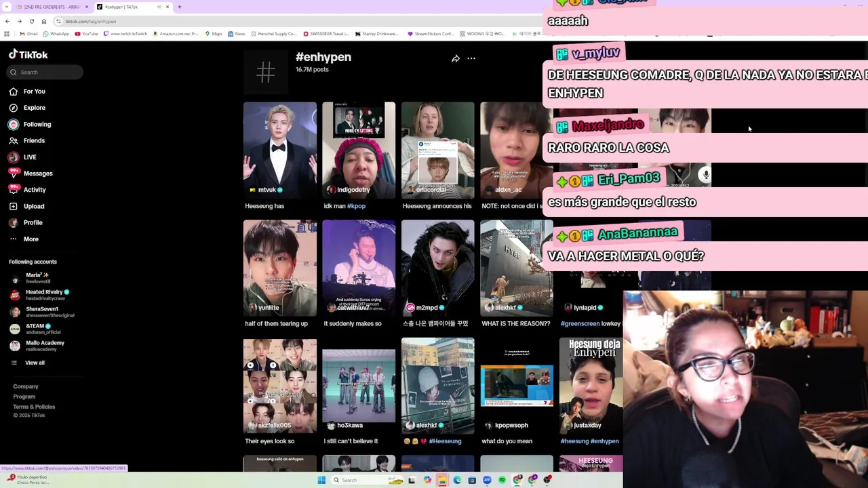
Task: Open the News bookmark
Action: pos(237,34)
